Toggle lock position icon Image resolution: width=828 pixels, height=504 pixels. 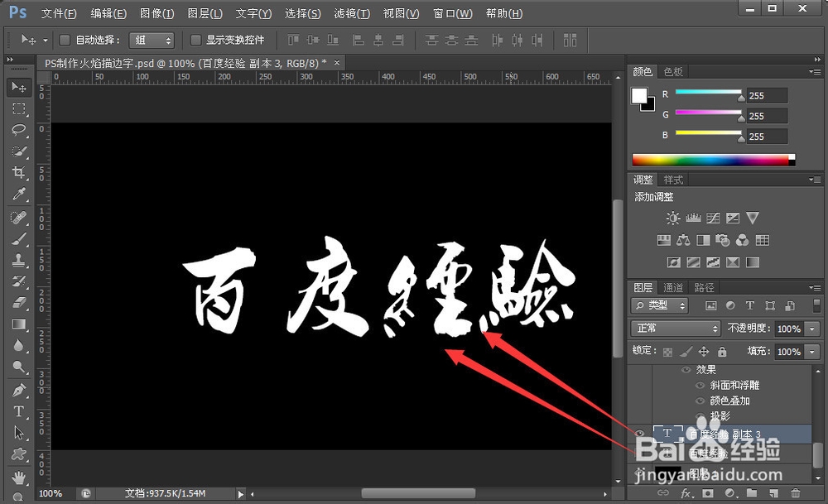704,352
